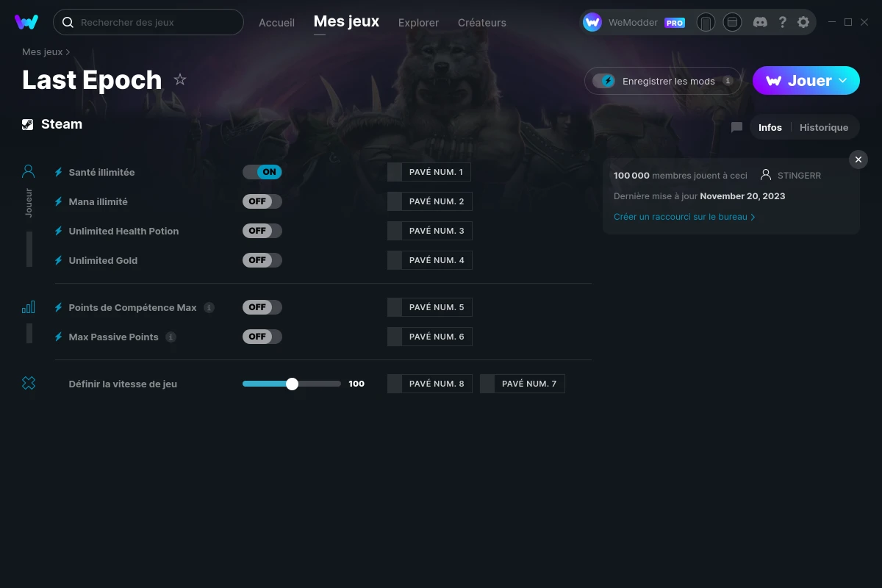Click the Définir la vitesse de jeu label
This screenshot has width=882, height=588.
[123, 384]
